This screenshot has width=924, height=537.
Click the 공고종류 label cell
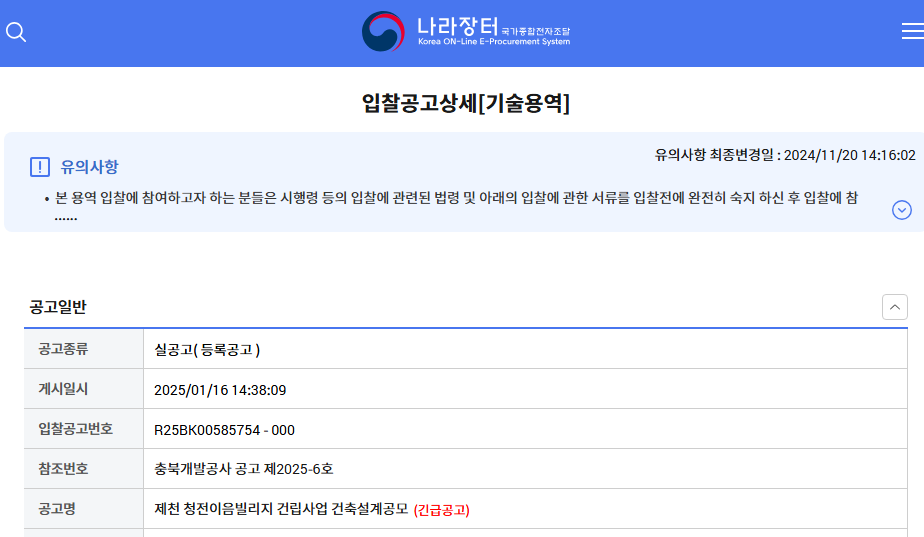pos(84,349)
